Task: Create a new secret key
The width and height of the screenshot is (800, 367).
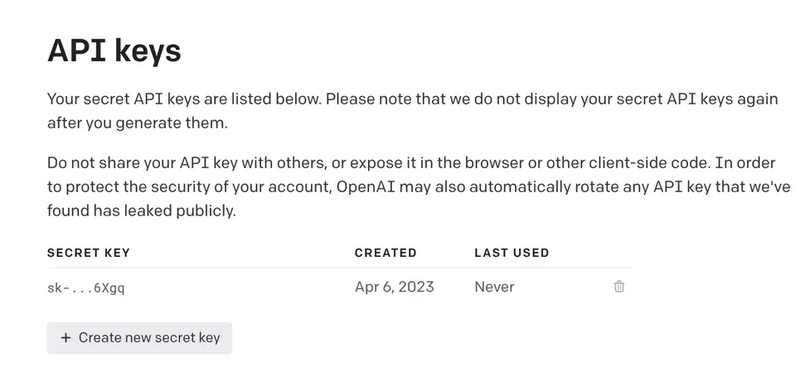Action: tap(139, 338)
